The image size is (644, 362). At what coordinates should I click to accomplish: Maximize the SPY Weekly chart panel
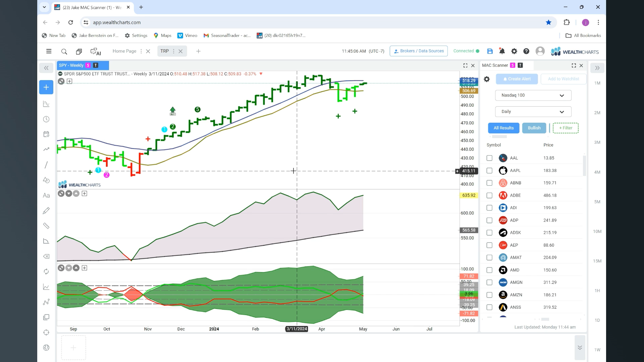coord(465,66)
